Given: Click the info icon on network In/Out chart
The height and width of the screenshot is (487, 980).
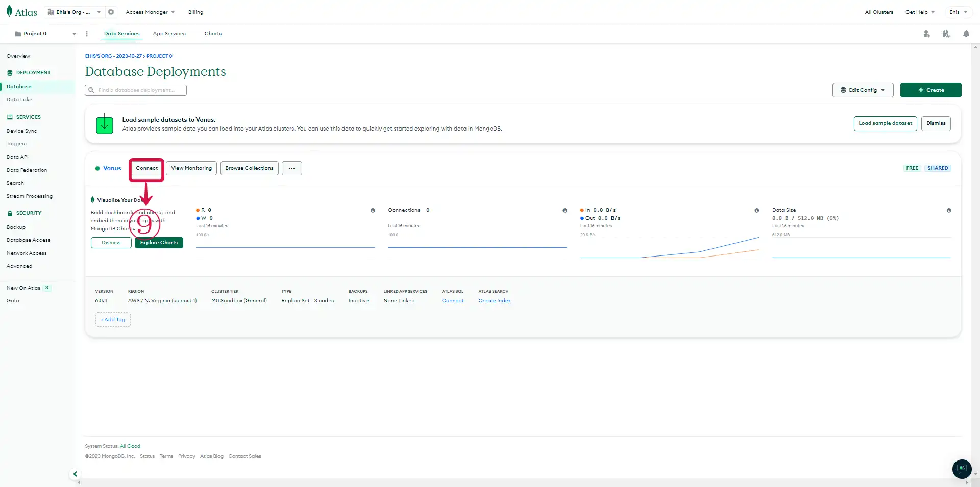Looking at the screenshot, I should click(756, 210).
